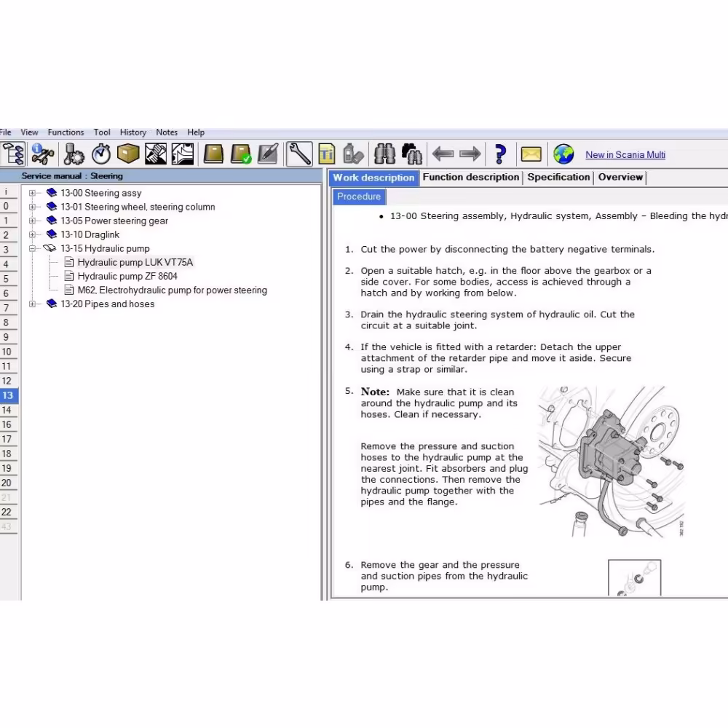Screen dimensions: 728x728
Task: Expand the 13-05 Power steering gear node
Action: tap(32, 221)
